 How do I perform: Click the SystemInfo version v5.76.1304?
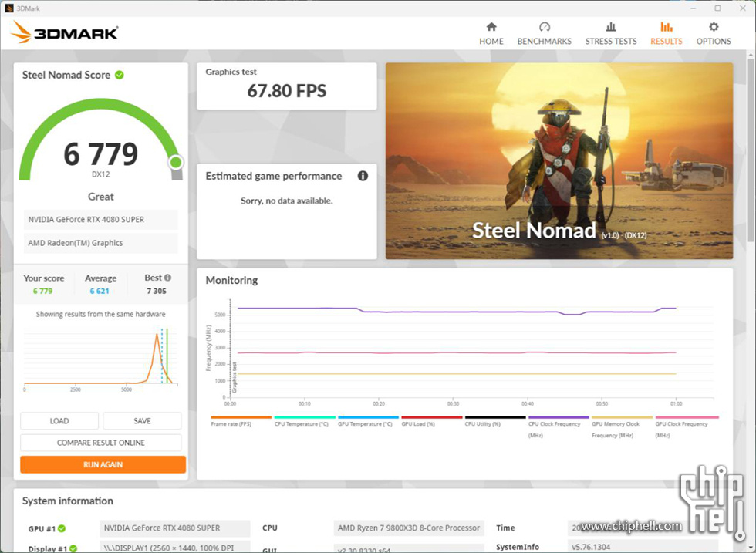pyautogui.click(x=591, y=547)
